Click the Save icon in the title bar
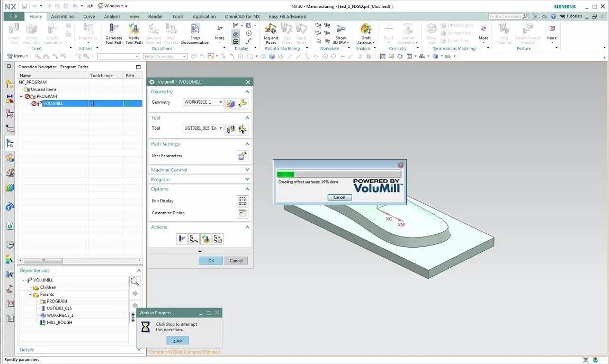Viewport: 609px width, 364px height. (x=24, y=6)
